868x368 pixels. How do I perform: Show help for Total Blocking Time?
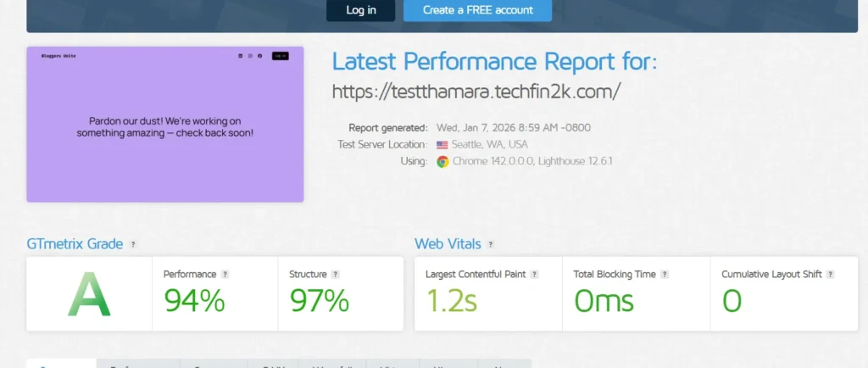click(x=665, y=275)
